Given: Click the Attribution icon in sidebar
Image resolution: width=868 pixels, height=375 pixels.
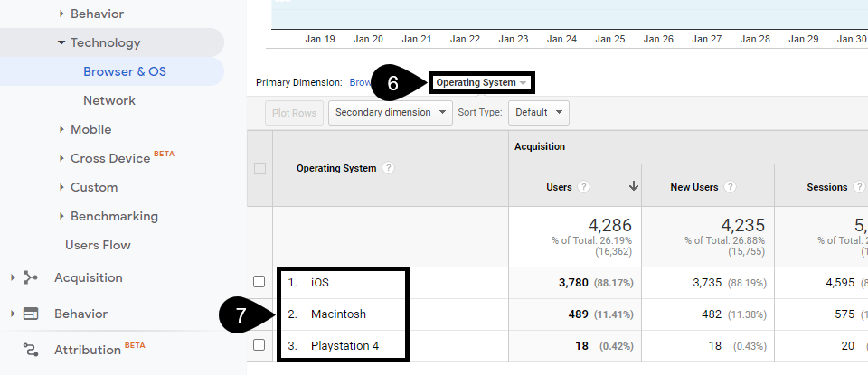Looking at the screenshot, I should [31, 350].
